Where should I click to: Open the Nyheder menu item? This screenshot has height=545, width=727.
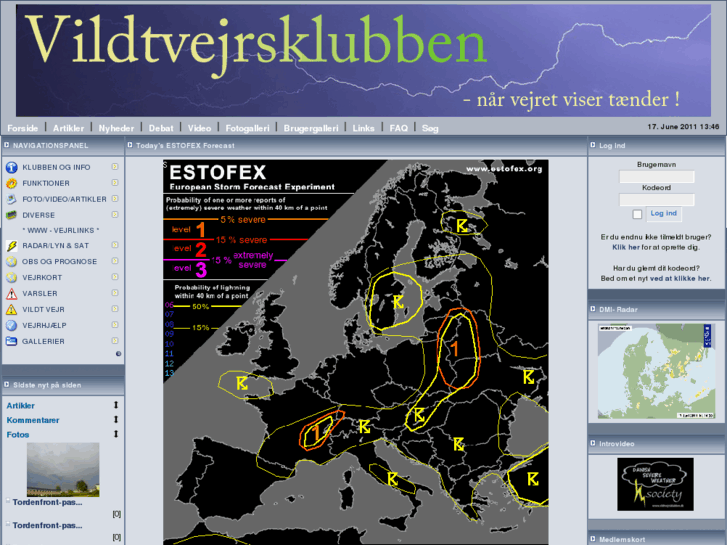(x=116, y=128)
